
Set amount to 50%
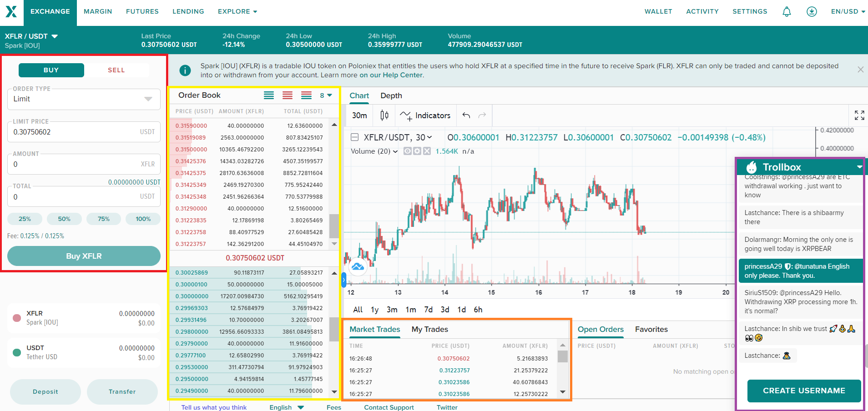coord(64,219)
